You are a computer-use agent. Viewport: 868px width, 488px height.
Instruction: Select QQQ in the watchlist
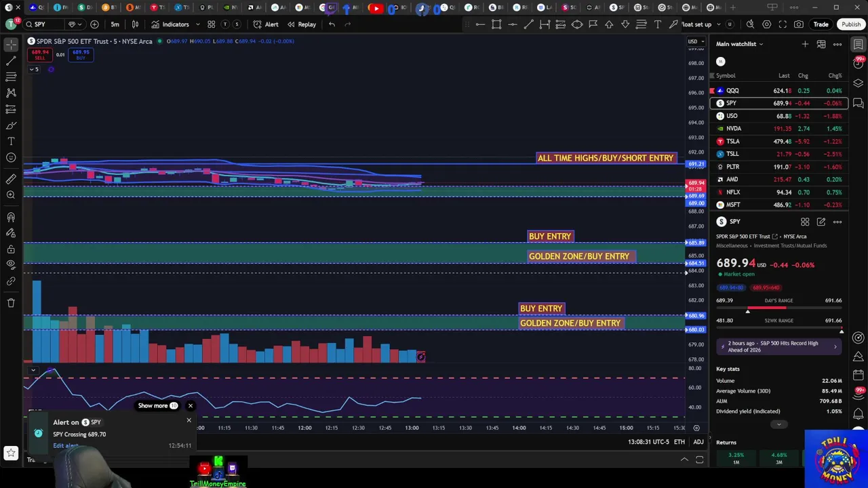pyautogui.click(x=778, y=91)
